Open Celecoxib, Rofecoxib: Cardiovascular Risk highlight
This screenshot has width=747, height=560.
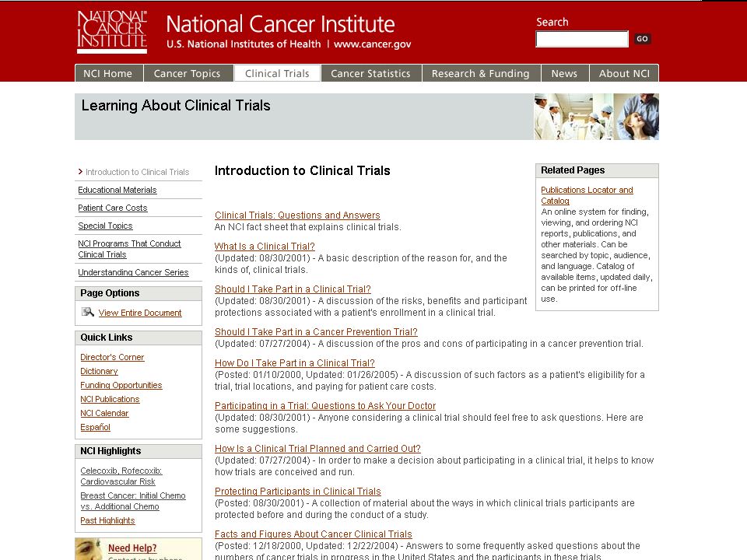click(121, 476)
